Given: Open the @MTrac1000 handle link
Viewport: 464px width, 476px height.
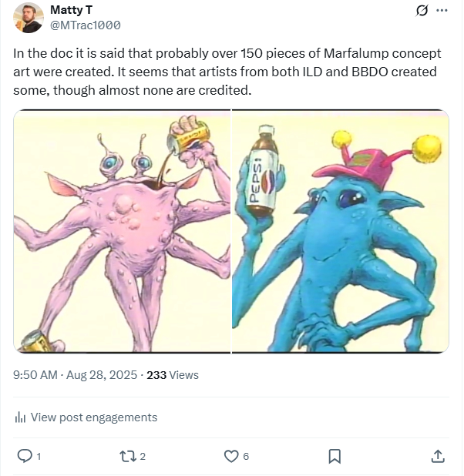Looking at the screenshot, I should point(85,25).
